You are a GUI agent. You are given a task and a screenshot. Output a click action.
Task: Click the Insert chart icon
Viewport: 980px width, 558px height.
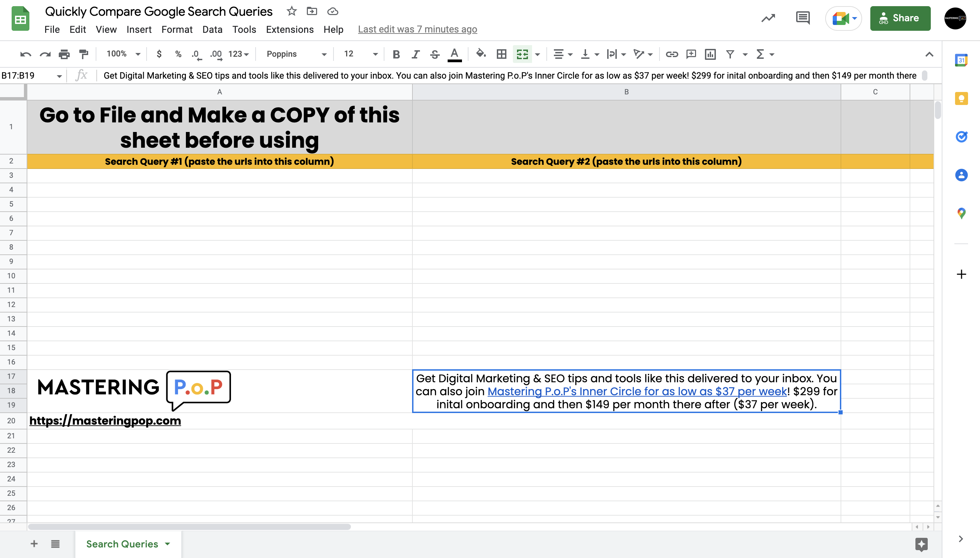coord(710,54)
